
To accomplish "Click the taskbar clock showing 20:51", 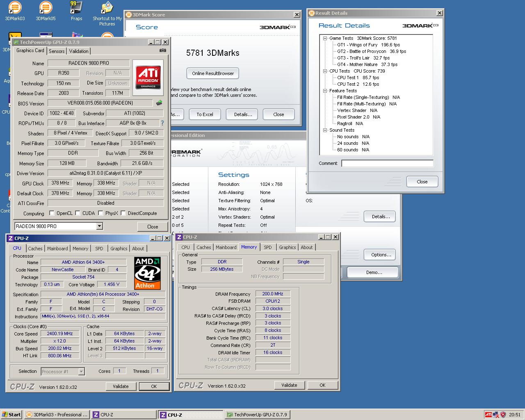I will [x=515, y=415].
